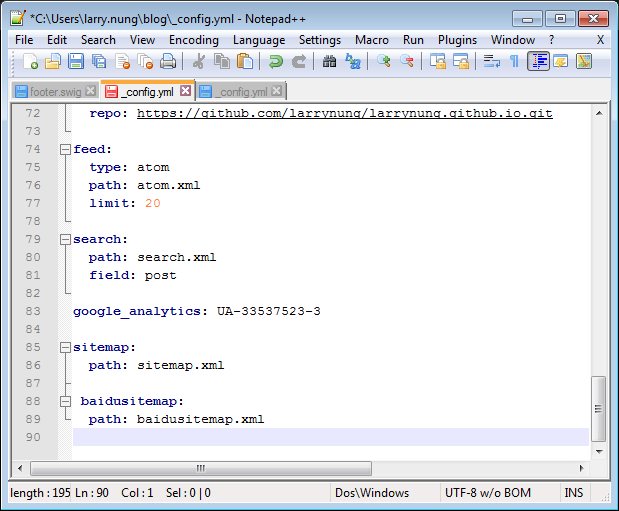Open the Macro menu

372,40
